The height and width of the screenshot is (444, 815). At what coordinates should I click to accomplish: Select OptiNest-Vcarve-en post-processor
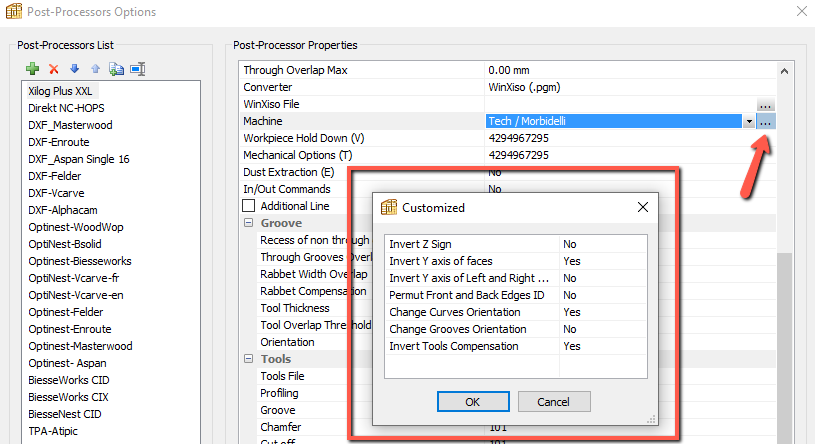point(76,295)
